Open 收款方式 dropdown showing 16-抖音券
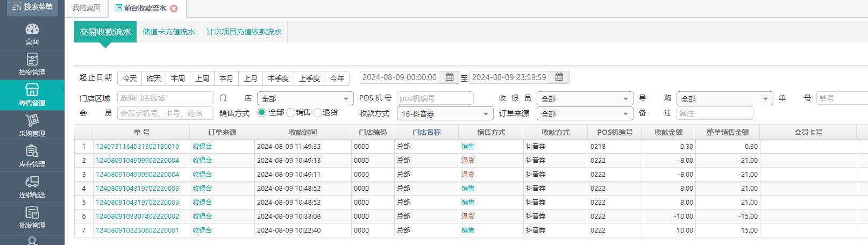 pos(445,113)
